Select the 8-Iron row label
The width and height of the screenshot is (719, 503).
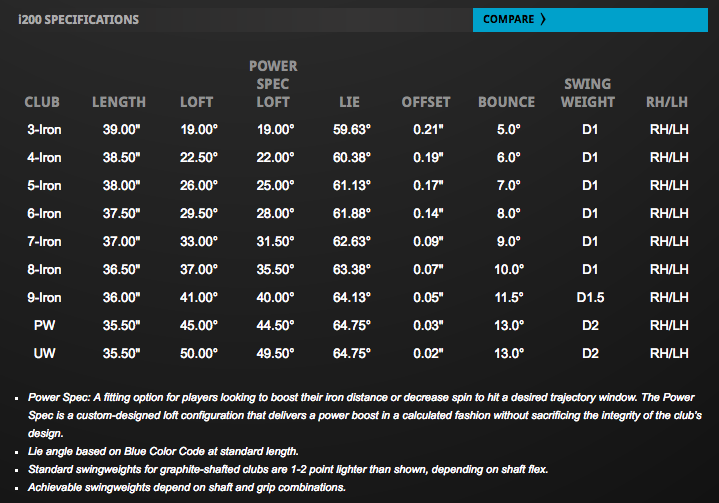44,270
